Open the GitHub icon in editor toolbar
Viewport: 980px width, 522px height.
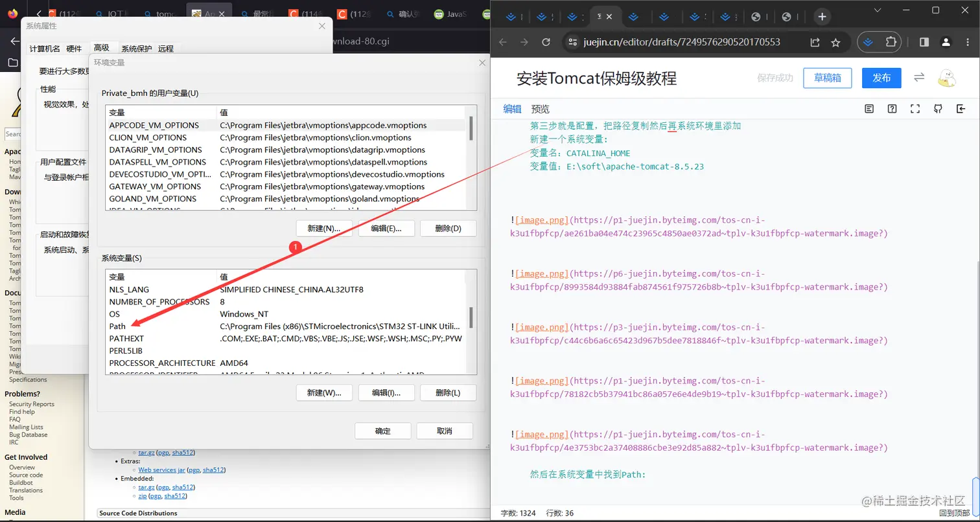tap(938, 109)
